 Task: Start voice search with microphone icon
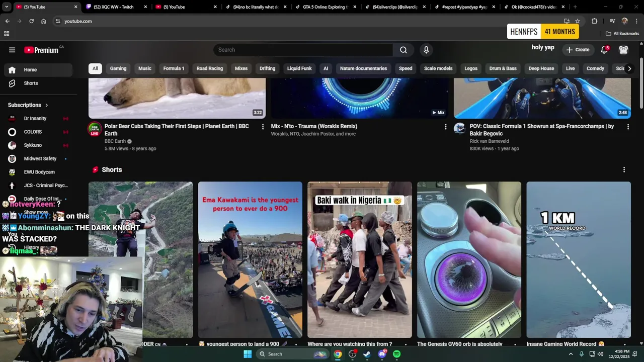pos(426,50)
